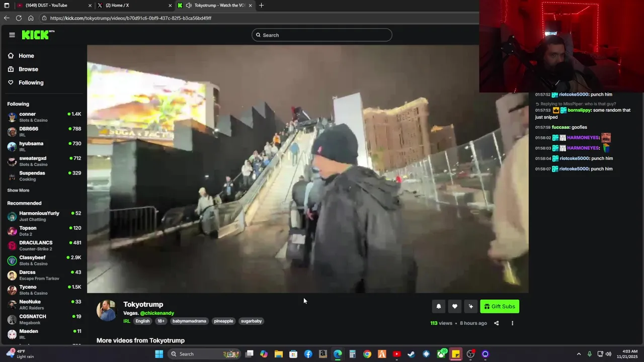The image size is (644, 362).
Task: Open Microsoft Store from the taskbar
Action: [x=293, y=354]
